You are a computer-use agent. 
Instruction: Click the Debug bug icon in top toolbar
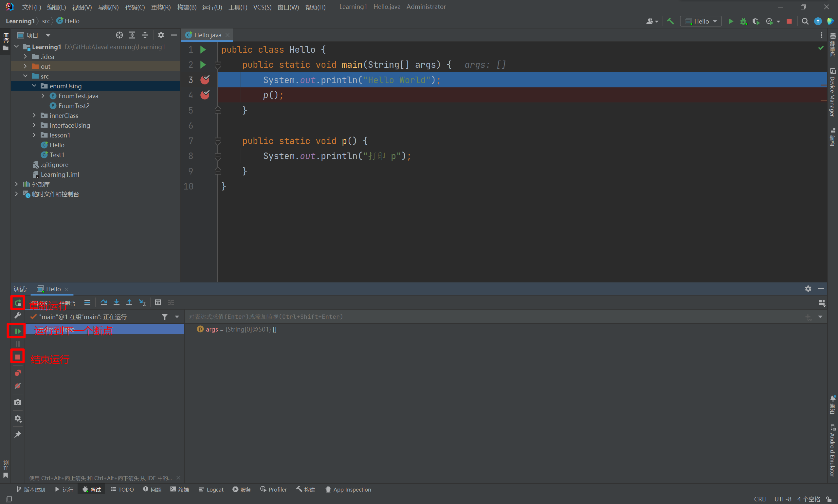(744, 21)
